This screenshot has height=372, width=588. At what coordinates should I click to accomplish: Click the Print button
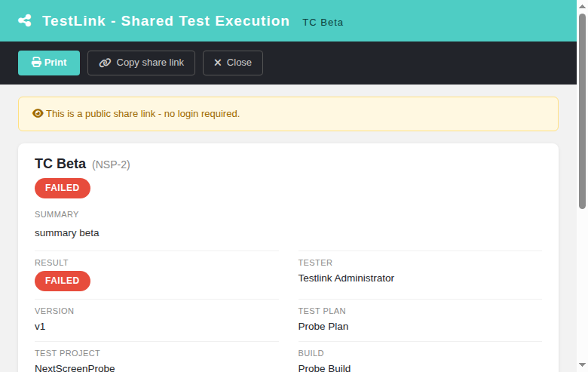pos(49,63)
